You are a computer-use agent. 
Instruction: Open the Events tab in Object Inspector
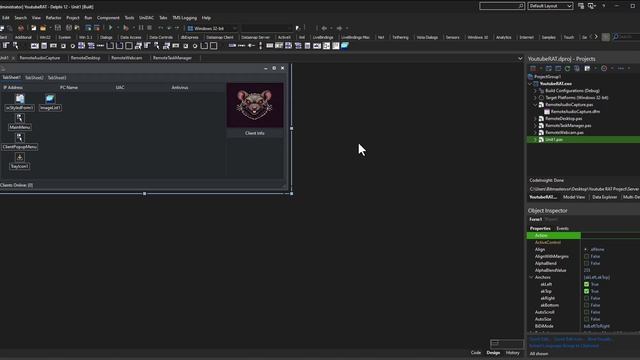[562, 228]
